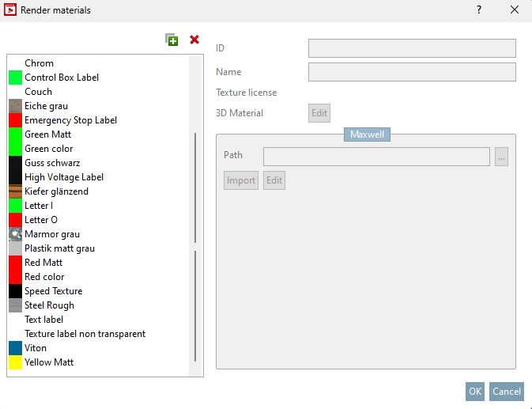
Task: Select the Marmor grau texture thumbnail
Action: 15,234
